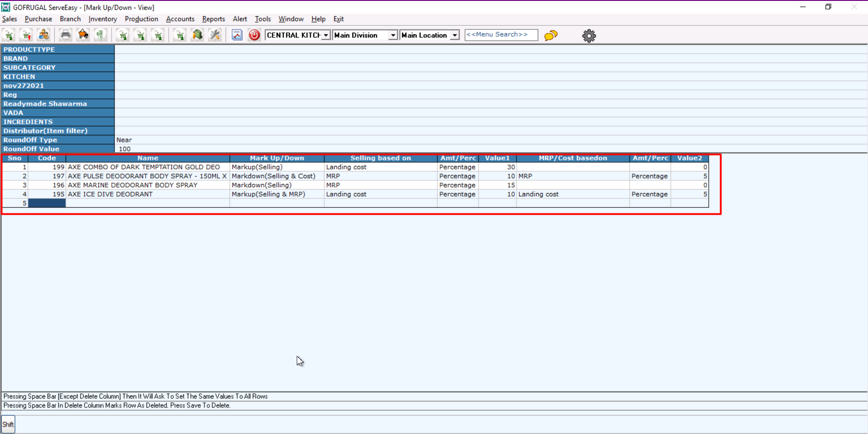Click the green money bill icon

pyautogui.click(x=100, y=35)
